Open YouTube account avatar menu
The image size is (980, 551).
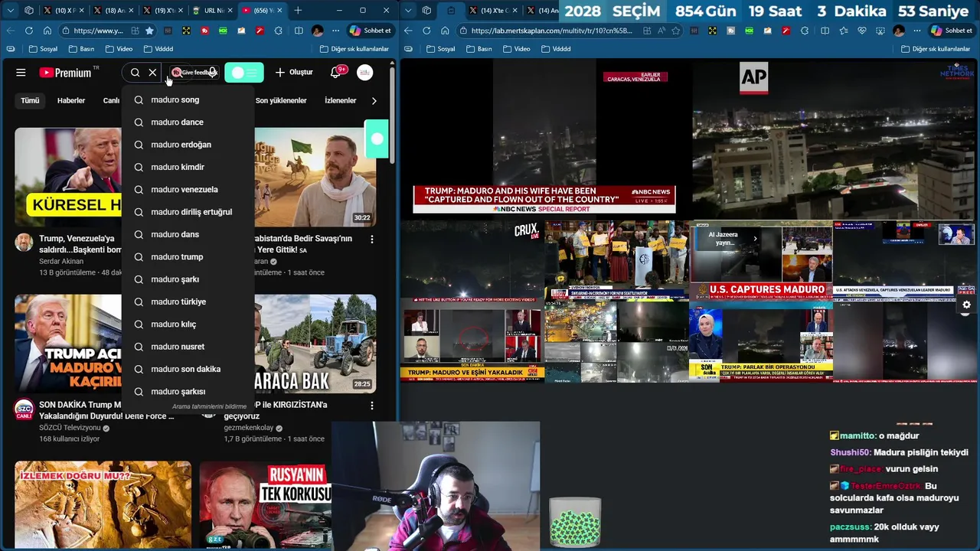(365, 73)
